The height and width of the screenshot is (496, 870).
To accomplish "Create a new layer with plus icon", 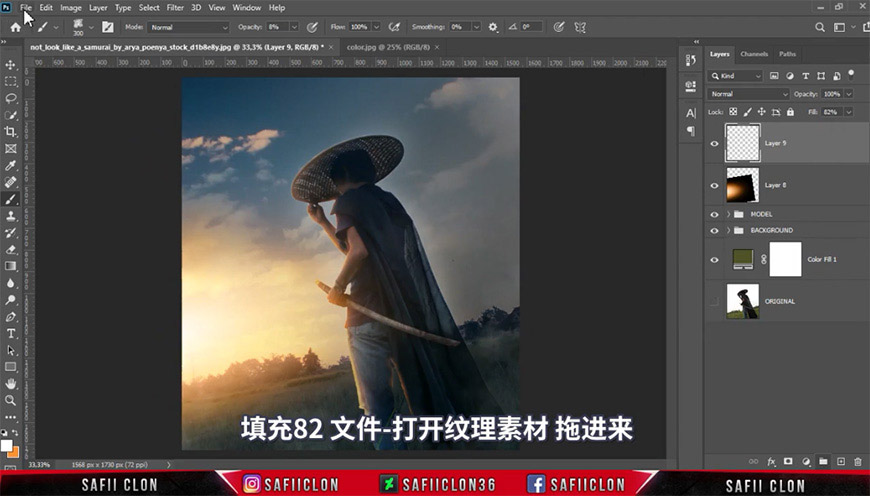I will pos(841,461).
